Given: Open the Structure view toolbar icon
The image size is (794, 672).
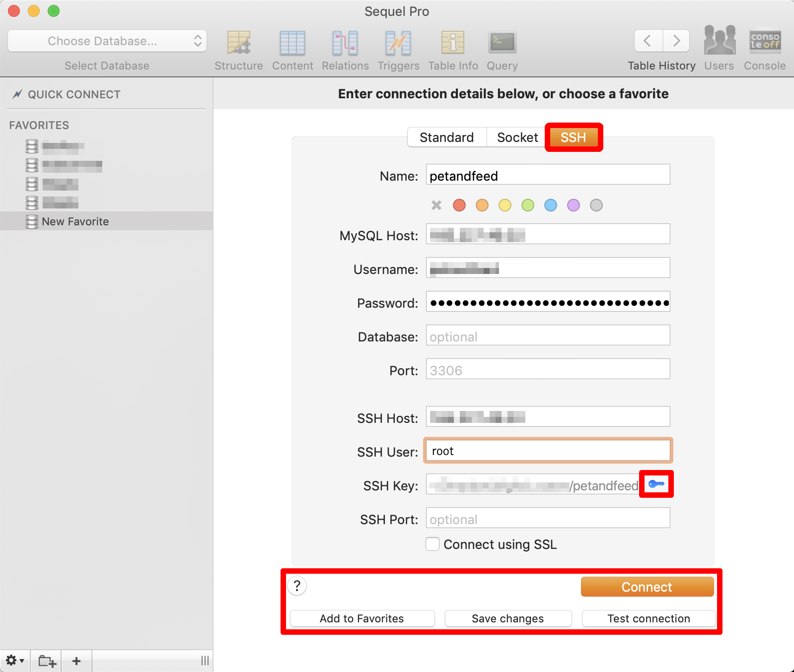Looking at the screenshot, I should tap(239, 43).
